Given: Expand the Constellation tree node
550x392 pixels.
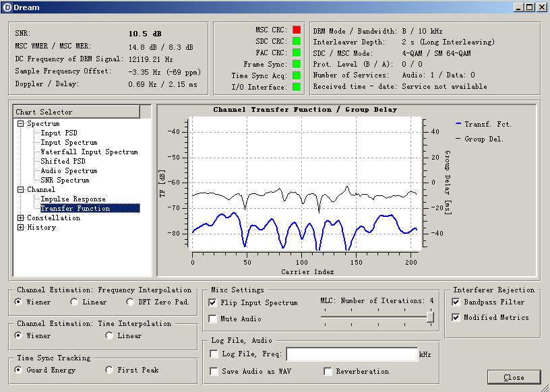Looking at the screenshot, I should click(21, 218).
